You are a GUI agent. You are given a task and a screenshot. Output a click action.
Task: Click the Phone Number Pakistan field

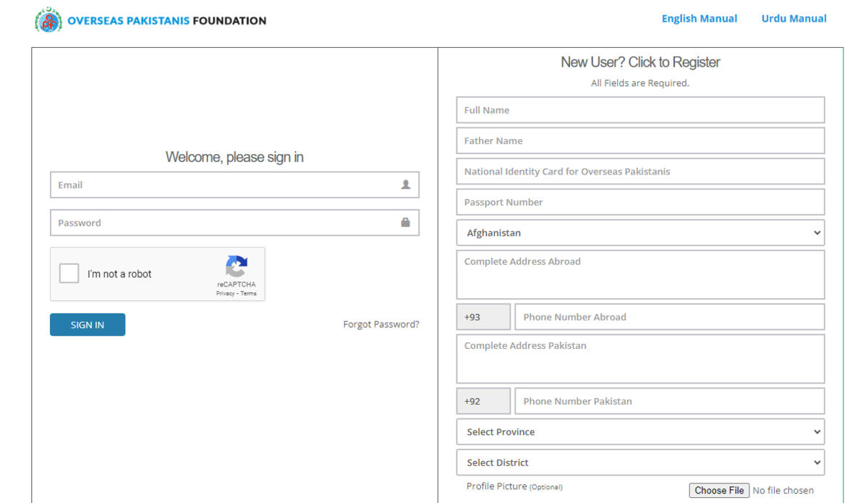tap(669, 401)
